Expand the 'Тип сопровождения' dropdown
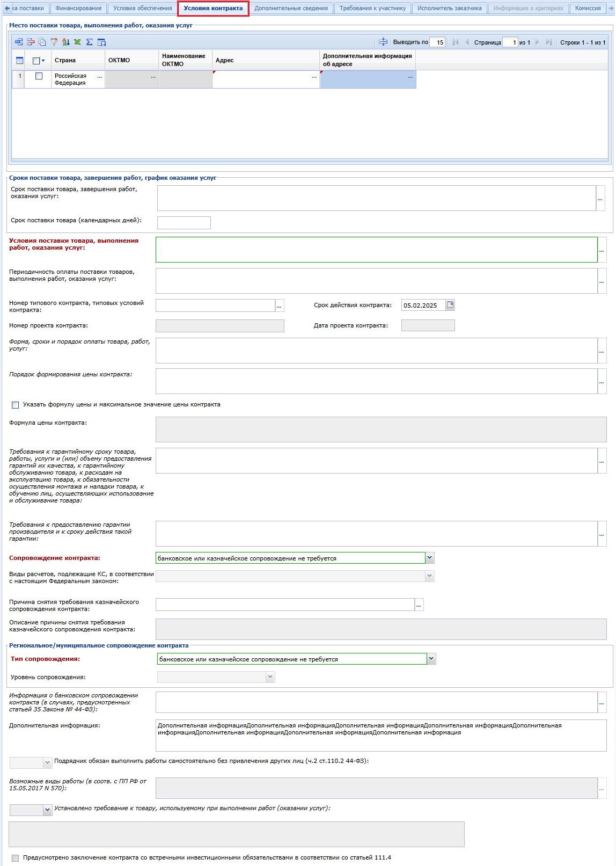This screenshot has width=616, height=866. (431, 659)
